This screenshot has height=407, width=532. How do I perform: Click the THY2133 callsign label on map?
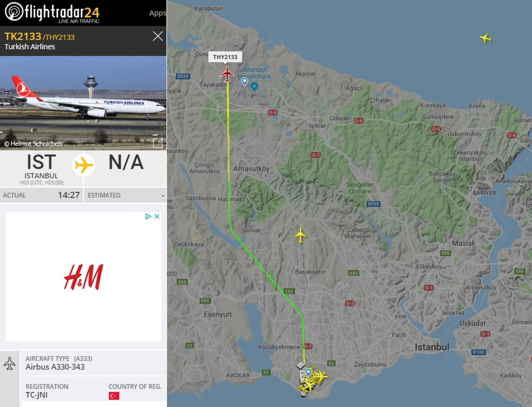point(225,57)
